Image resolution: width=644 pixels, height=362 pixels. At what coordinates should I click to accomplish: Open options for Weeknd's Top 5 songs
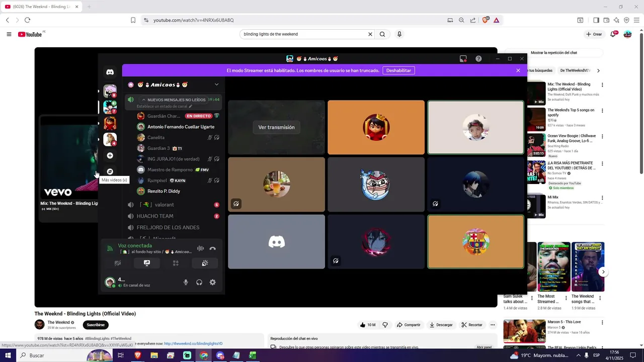pos(602,111)
